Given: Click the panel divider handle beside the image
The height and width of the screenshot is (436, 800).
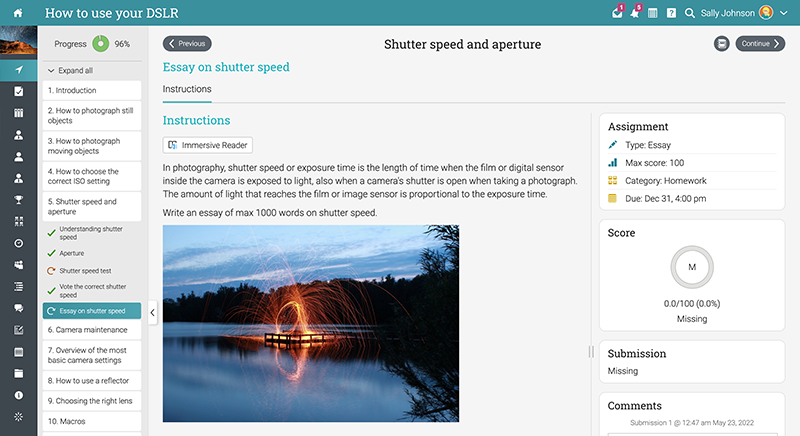Looking at the screenshot, I should pos(591,351).
